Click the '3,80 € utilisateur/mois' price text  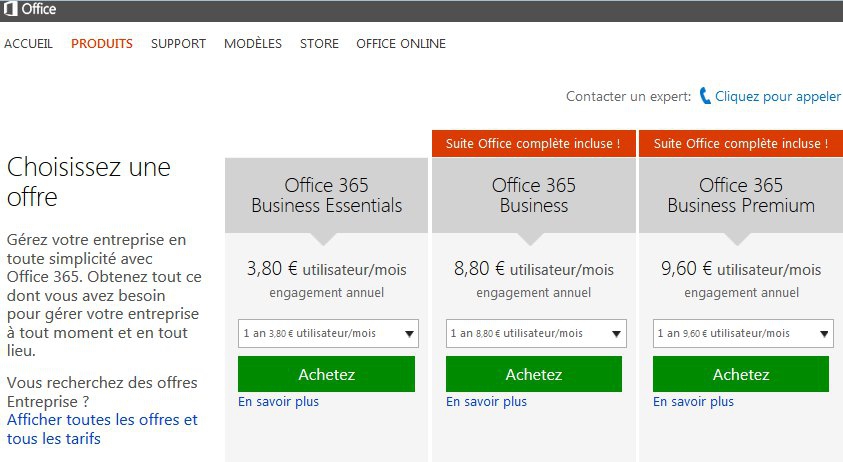pos(327,268)
